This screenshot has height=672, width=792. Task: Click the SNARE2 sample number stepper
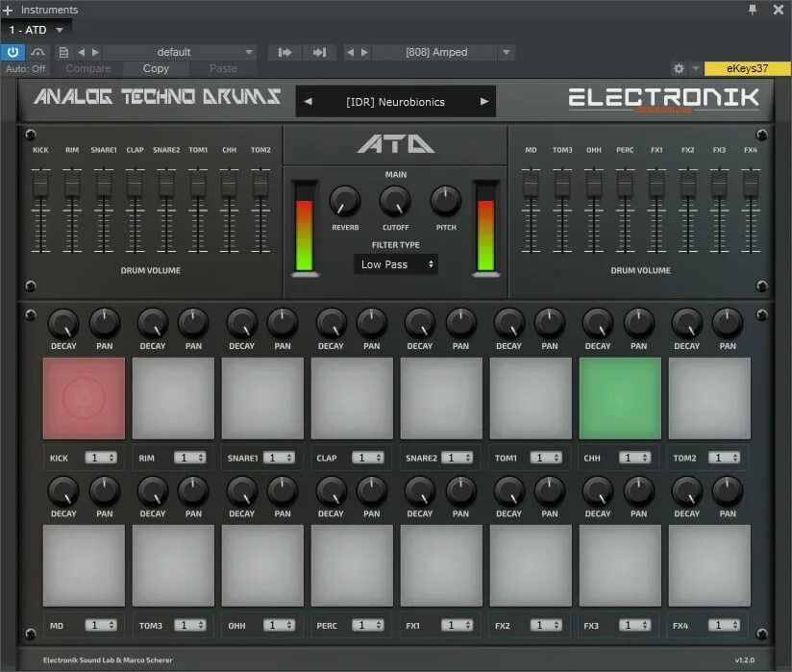[458, 458]
